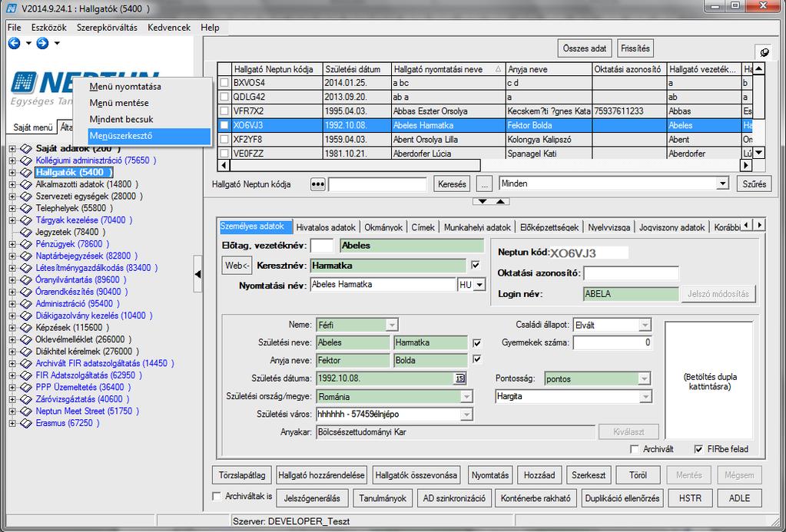Click the Hallgató Neptun kódja search field
Screen dimensions: 786x532
(x=377, y=184)
